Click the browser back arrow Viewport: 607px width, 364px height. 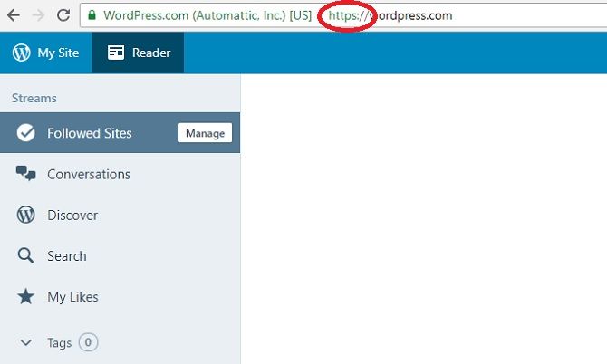[x=14, y=15]
